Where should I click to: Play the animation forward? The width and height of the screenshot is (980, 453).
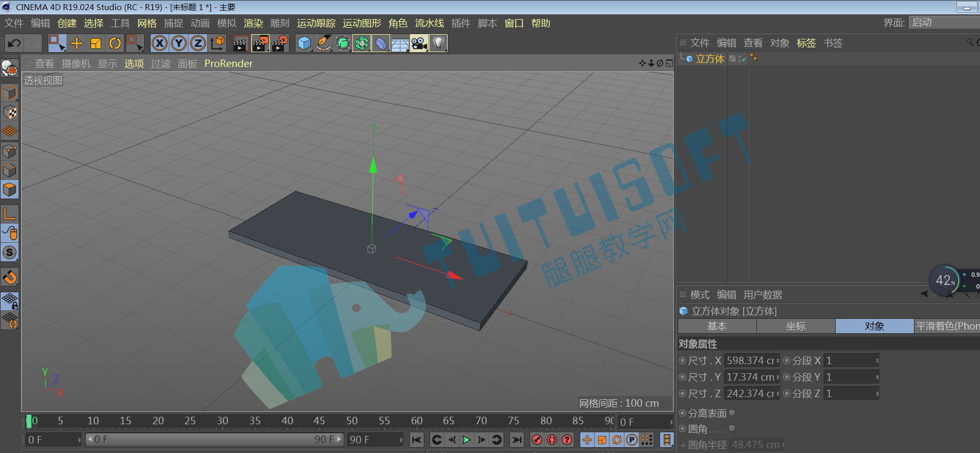pyautogui.click(x=466, y=440)
